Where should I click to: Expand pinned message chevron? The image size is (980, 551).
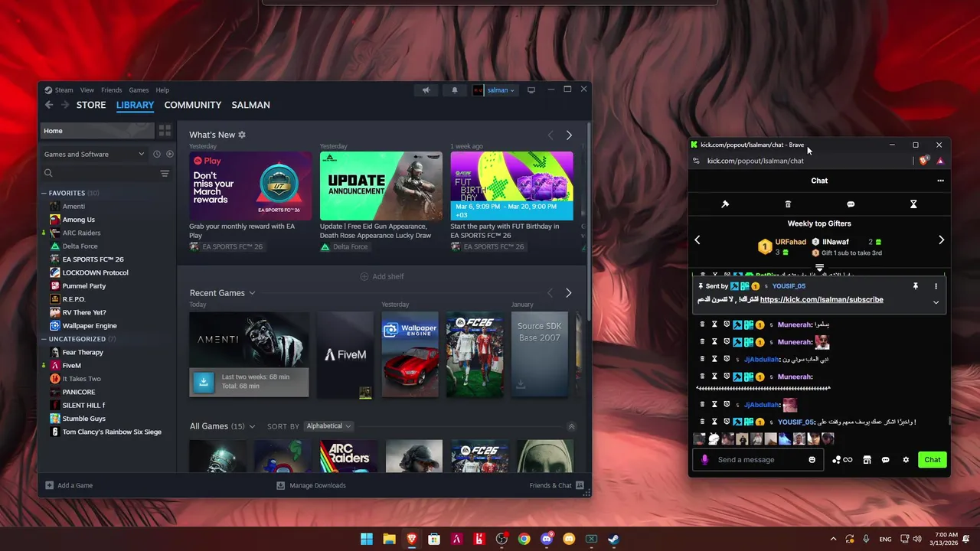[936, 302]
